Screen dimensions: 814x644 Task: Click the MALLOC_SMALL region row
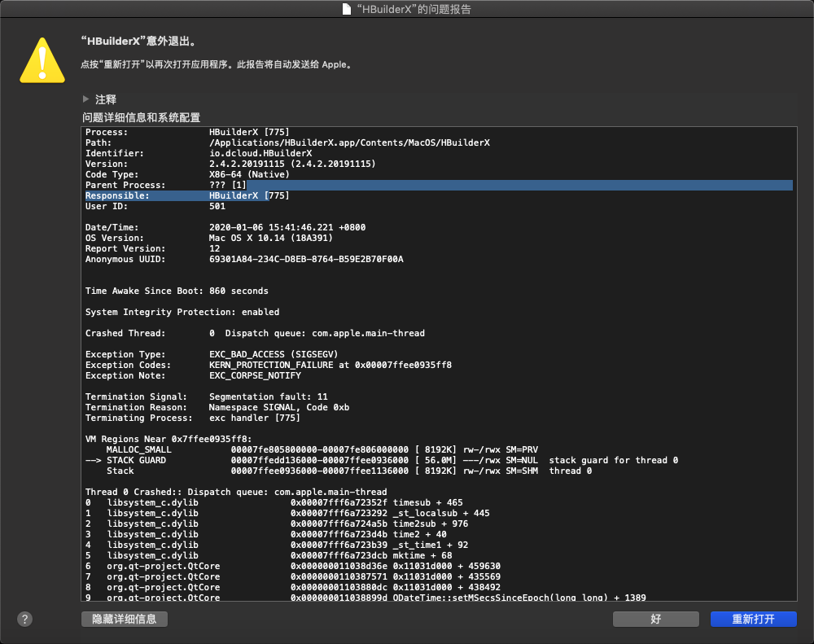point(322,449)
